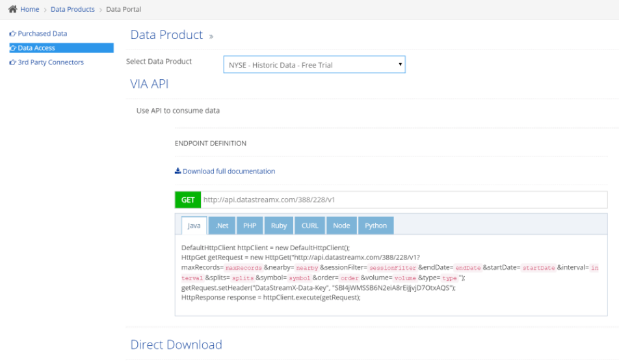Select Data Access sidebar item

click(61, 47)
